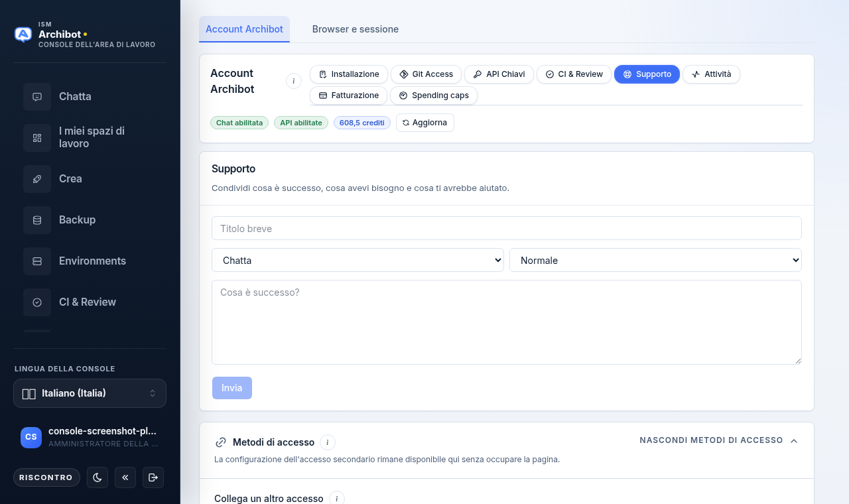The width and height of the screenshot is (849, 504).
Task: Select the Git Access tab
Action: tap(426, 74)
